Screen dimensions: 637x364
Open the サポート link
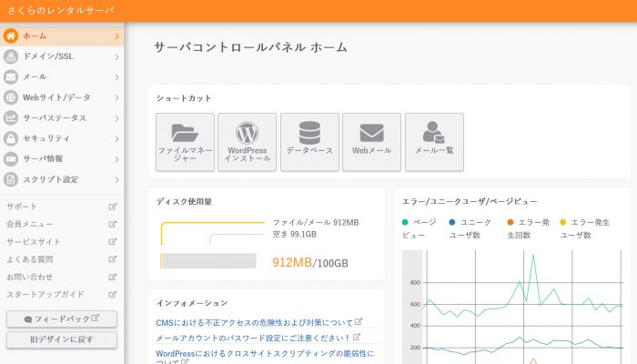22,207
